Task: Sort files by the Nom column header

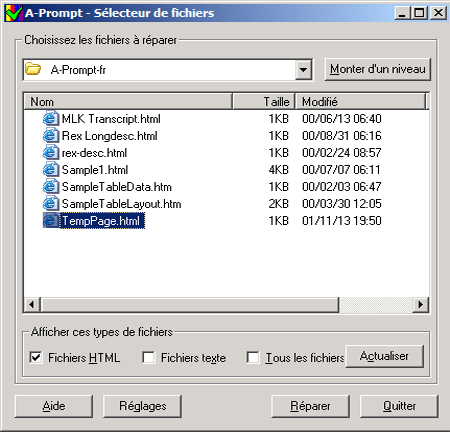Action: click(x=128, y=101)
